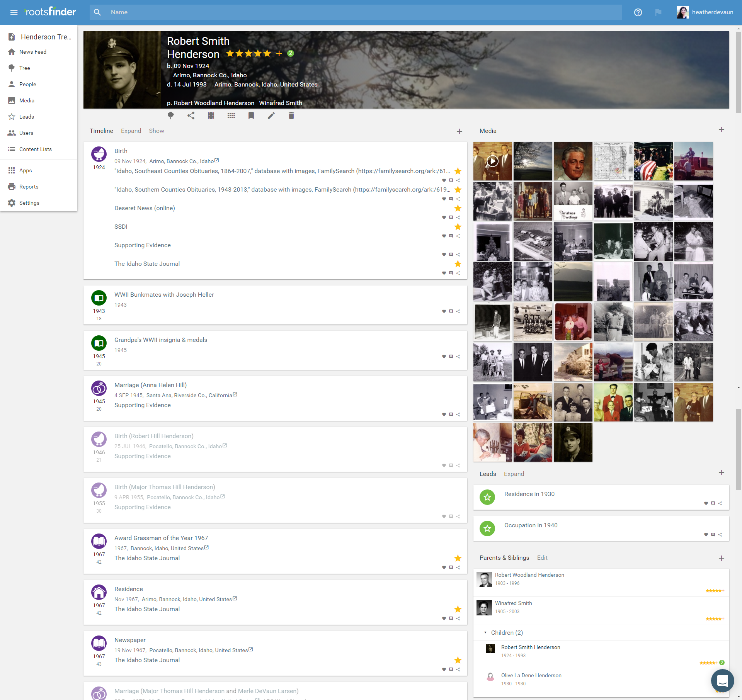The width and height of the screenshot is (742, 700).
Task: Click the share icon in the profile toolbar
Action: (191, 116)
